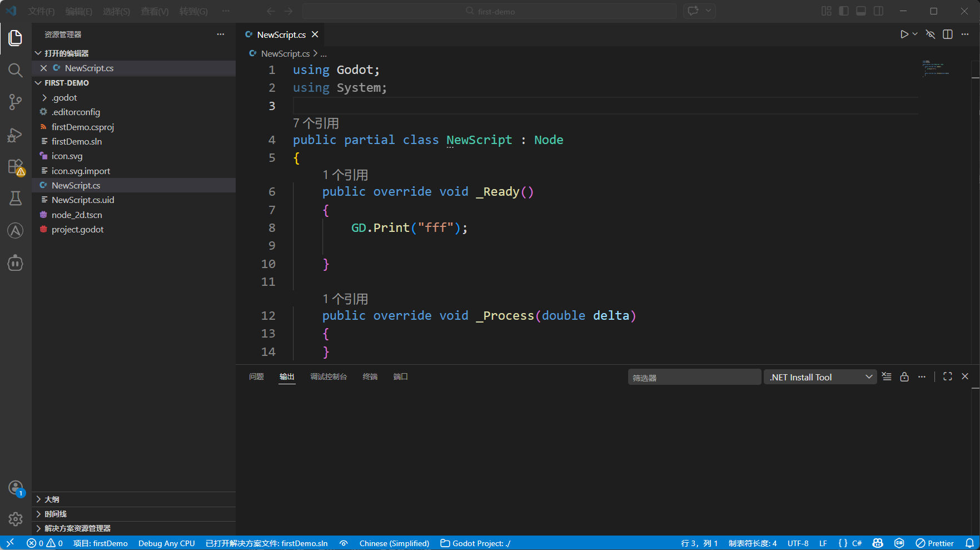Open firstDemo.sln file

coord(76,141)
